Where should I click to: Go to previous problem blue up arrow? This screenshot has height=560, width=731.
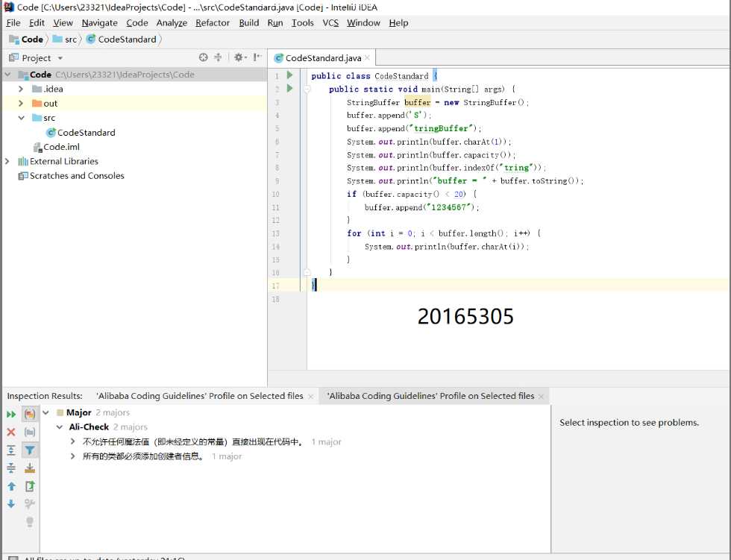pyautogui.click(x=11, y=486)
